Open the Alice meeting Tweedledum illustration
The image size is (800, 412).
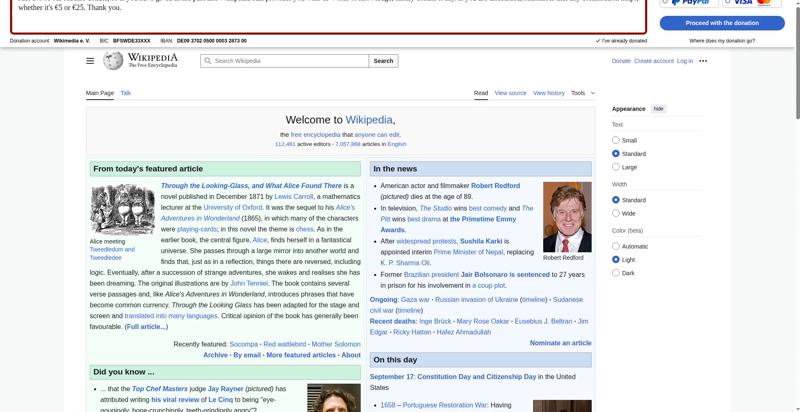[122, 210]
